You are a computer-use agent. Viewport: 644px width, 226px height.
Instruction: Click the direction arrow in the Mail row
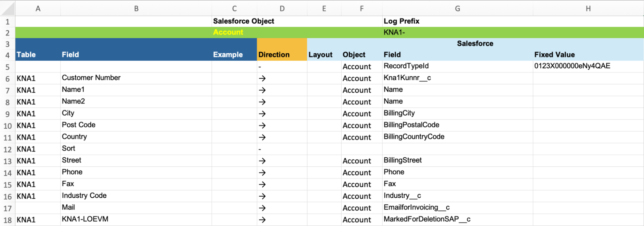point(262,208)
